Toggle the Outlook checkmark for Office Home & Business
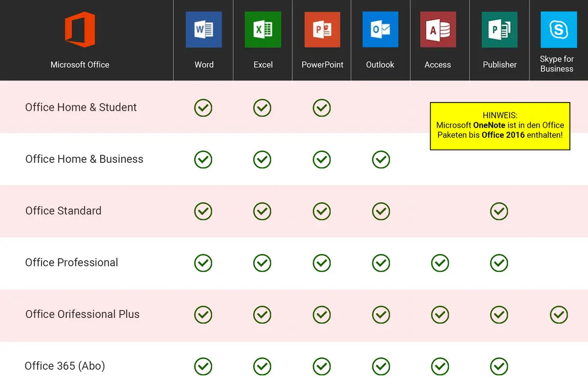 [x=381, y=159]
